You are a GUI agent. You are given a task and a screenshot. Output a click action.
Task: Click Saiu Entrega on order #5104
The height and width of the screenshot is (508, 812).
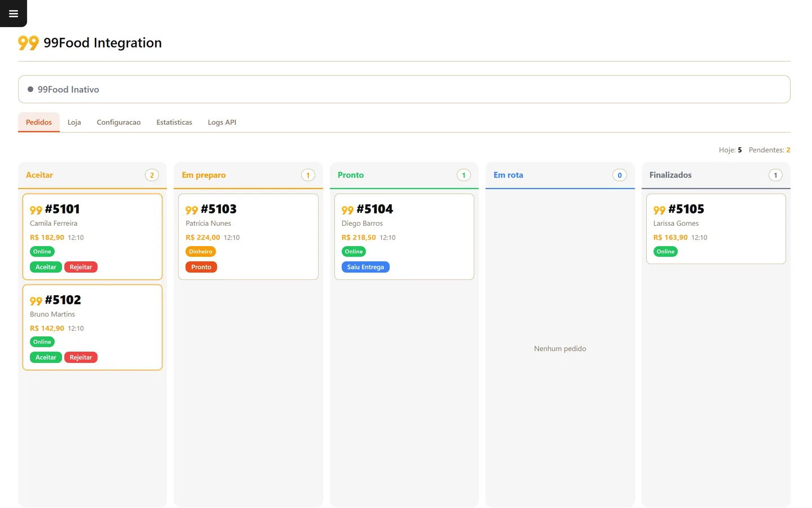365,267
